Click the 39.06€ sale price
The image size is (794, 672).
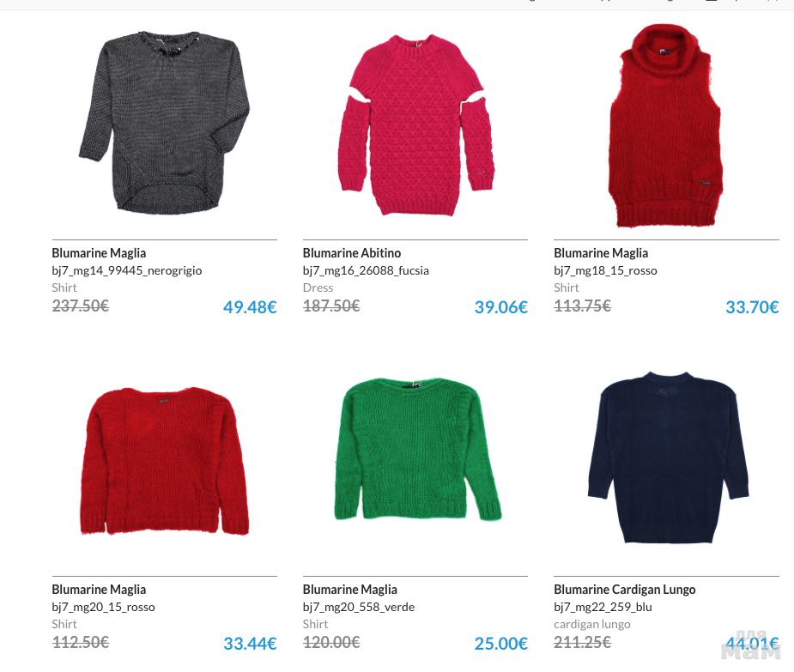(500, 307)
